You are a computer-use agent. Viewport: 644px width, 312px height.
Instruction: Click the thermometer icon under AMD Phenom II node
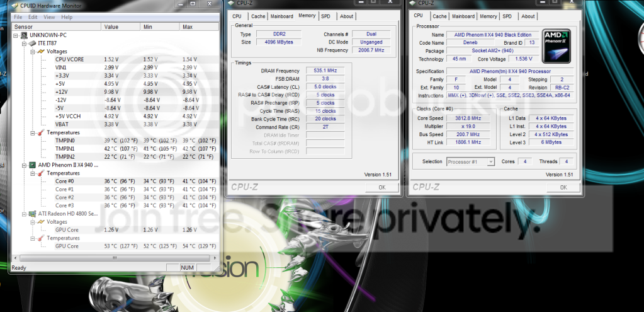[41, 173]
